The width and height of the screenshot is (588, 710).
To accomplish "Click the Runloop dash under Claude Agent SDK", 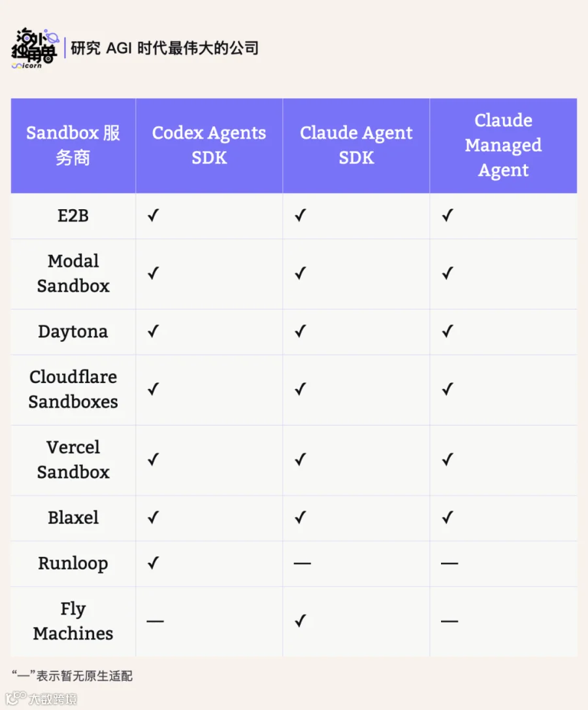I will pyautogui.click(x=302, y=564).
